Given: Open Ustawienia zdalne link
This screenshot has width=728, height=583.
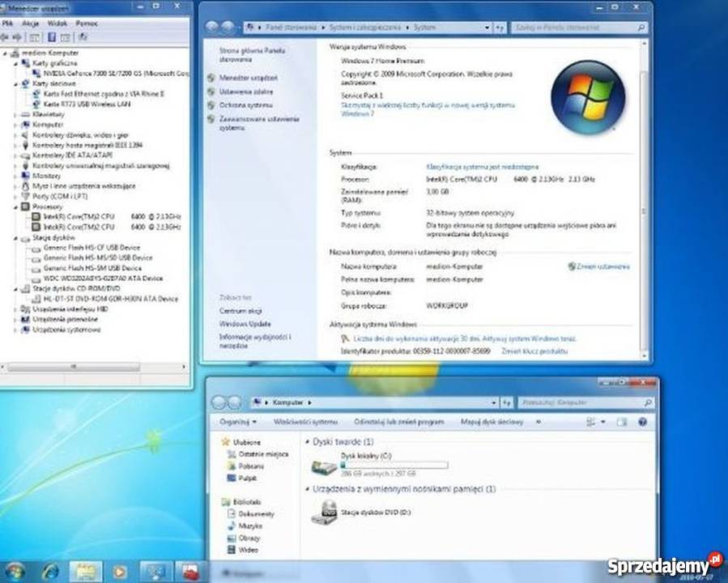Looking at the screenshot, I should [246, 92].
